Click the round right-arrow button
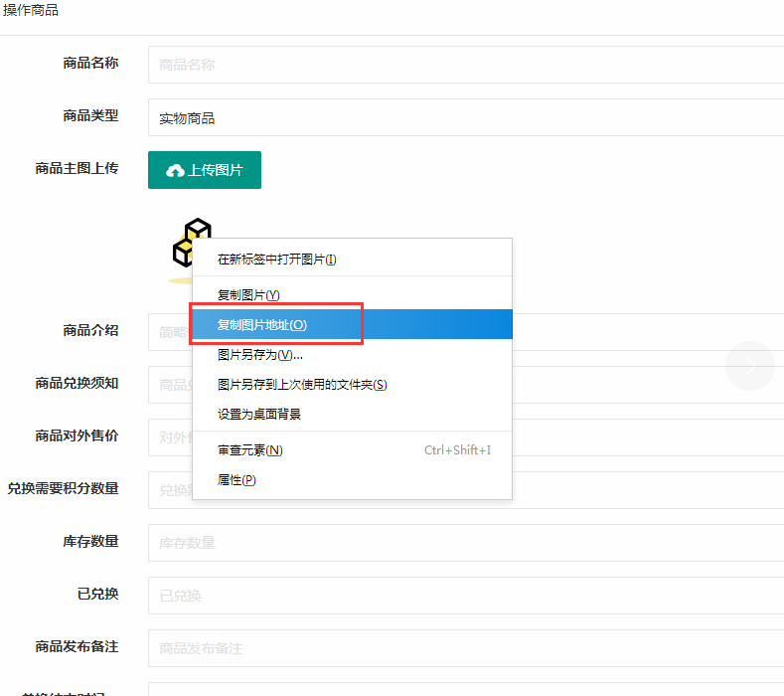The width and height of the screenshot is (784, 696). coord(750,366)
